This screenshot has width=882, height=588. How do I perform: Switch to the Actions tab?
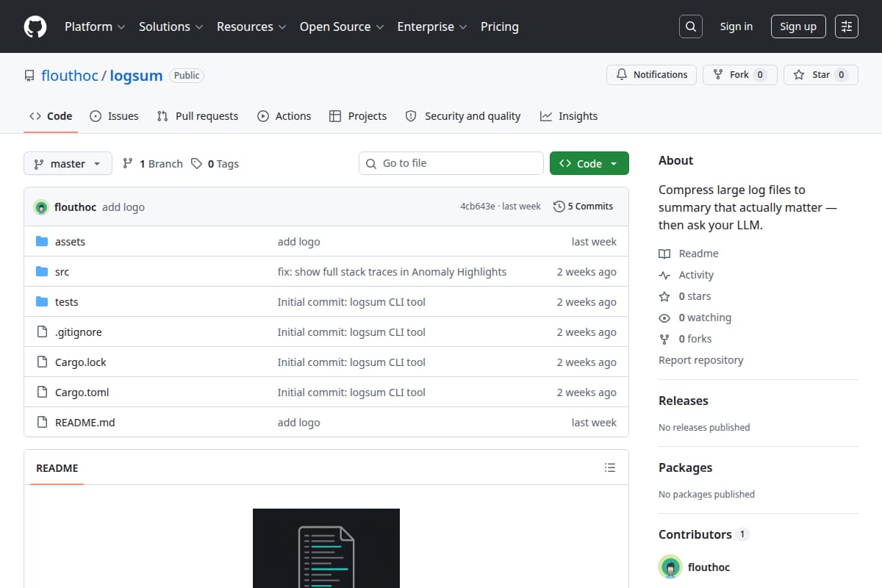(x=284, y=116)
